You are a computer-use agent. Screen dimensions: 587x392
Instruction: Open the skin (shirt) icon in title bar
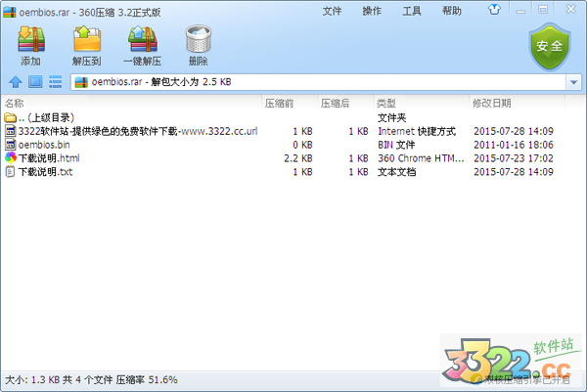494,10
